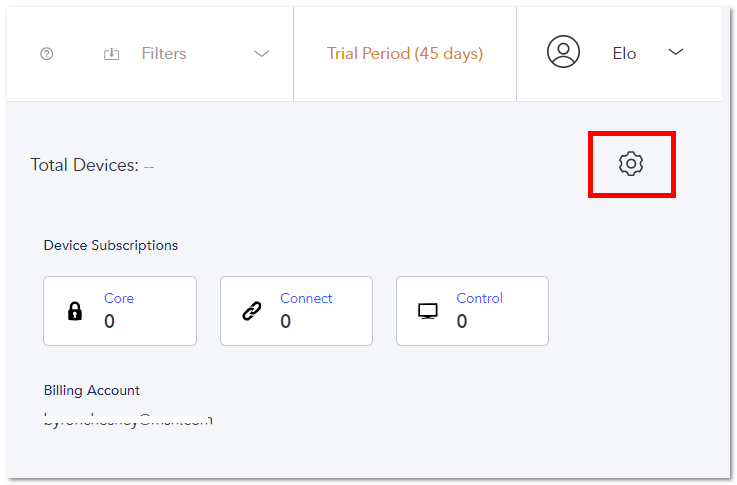Click the Control count value zero

(x=462, y=321)
